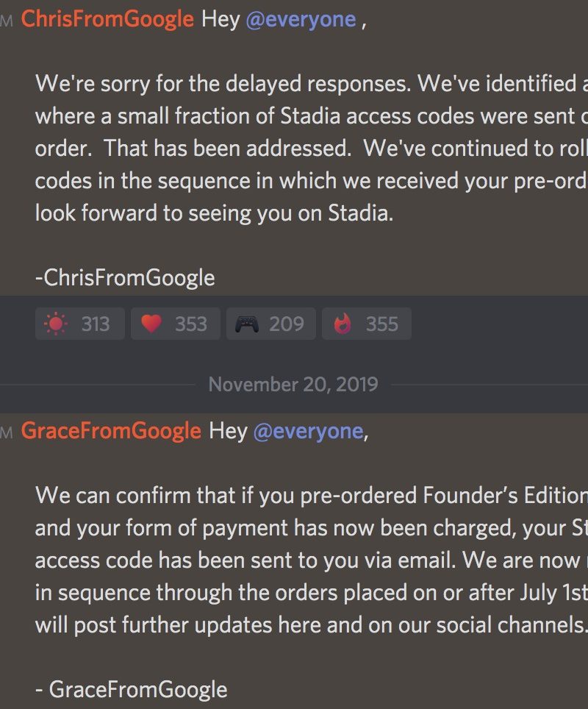
Task: Click timestamp fragment beside ChrisFromGoogle's name
Action: click(x=7, y=21)
